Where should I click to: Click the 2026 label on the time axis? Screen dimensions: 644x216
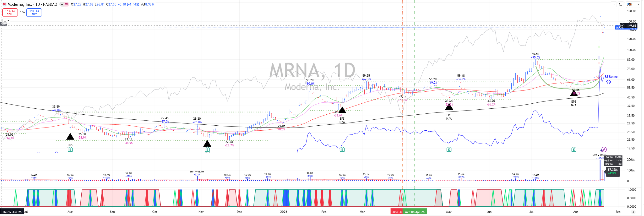284,212
